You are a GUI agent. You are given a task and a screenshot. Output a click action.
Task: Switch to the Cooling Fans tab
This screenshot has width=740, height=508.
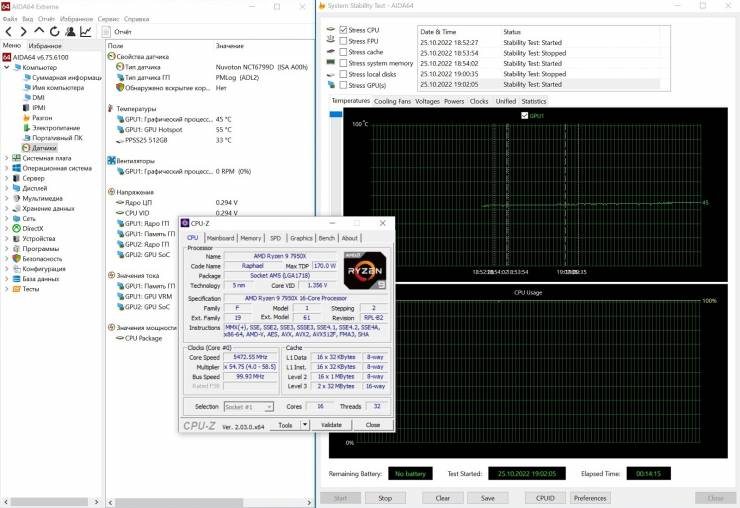[392, 101]
